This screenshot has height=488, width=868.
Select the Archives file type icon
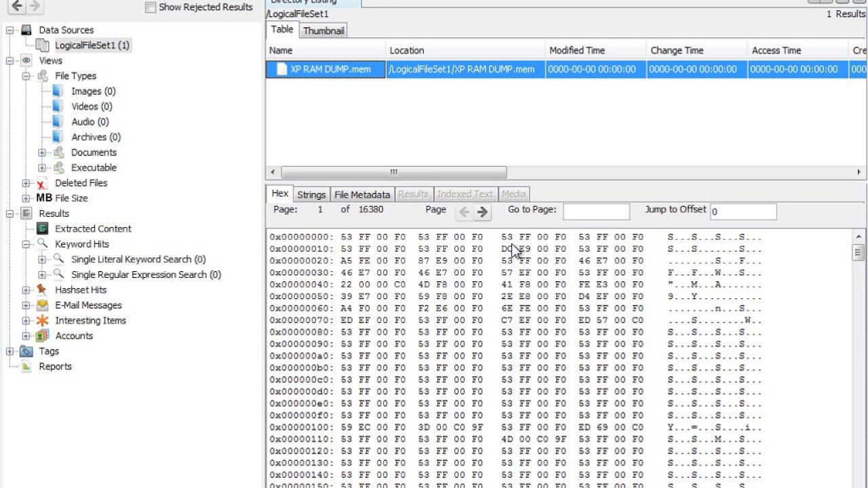tap(57, 137)
